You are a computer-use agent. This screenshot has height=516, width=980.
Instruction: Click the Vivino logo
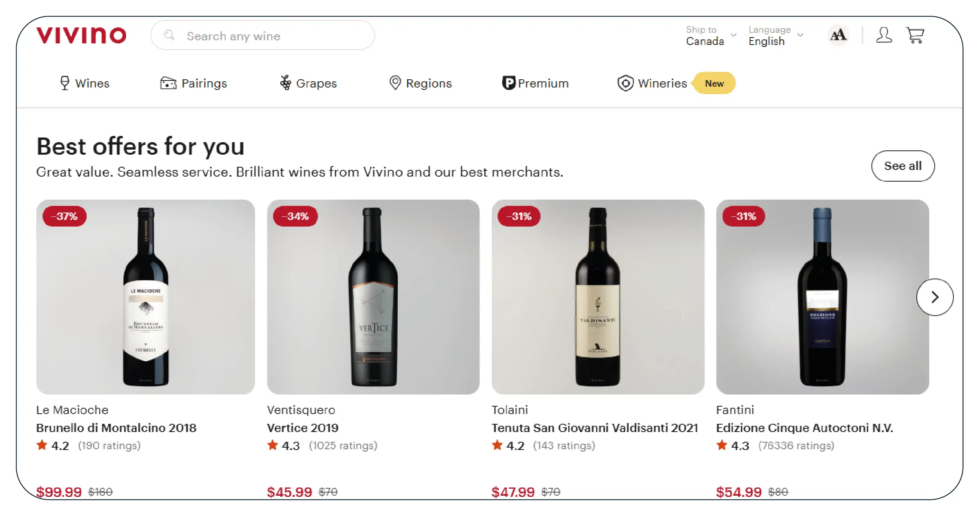(81, 35)
